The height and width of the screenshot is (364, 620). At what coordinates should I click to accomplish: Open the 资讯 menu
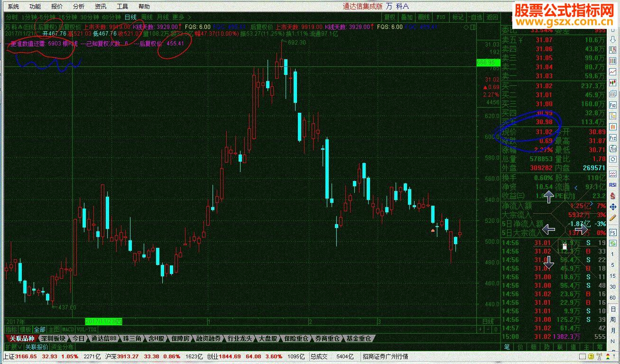(x=100, y=6)
